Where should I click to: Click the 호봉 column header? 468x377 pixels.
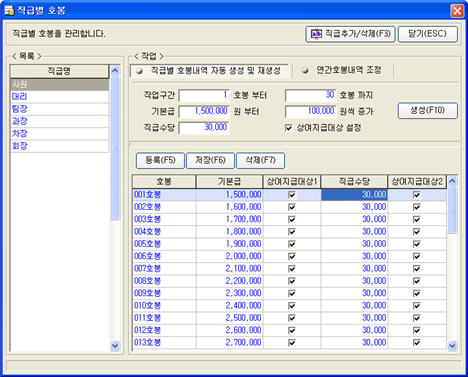pyautogui.click(x=164, y=182)
